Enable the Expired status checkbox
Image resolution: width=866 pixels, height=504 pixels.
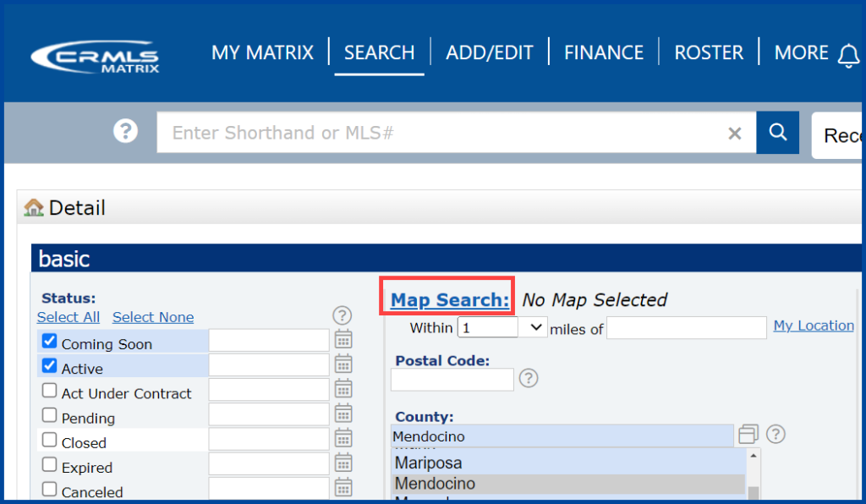coord(48,464)
